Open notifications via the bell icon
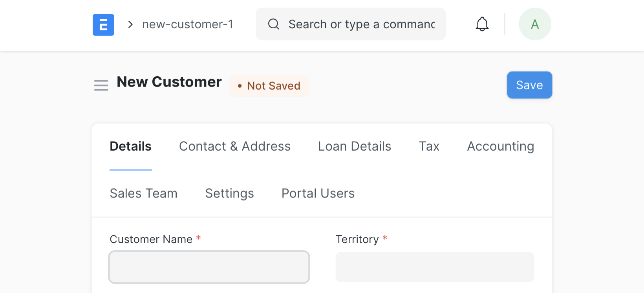This screenshot has width=644, height=293. [x=482, y=24]
